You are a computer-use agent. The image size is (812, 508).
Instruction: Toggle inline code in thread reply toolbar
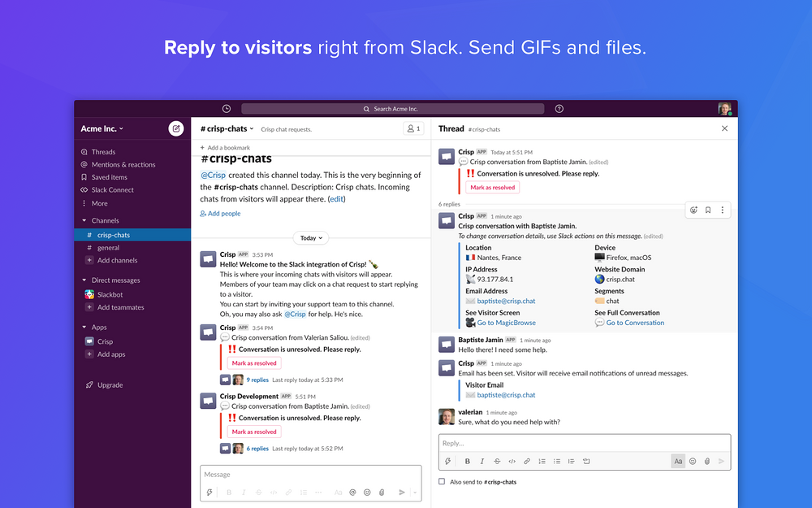[x=512, y=462]
